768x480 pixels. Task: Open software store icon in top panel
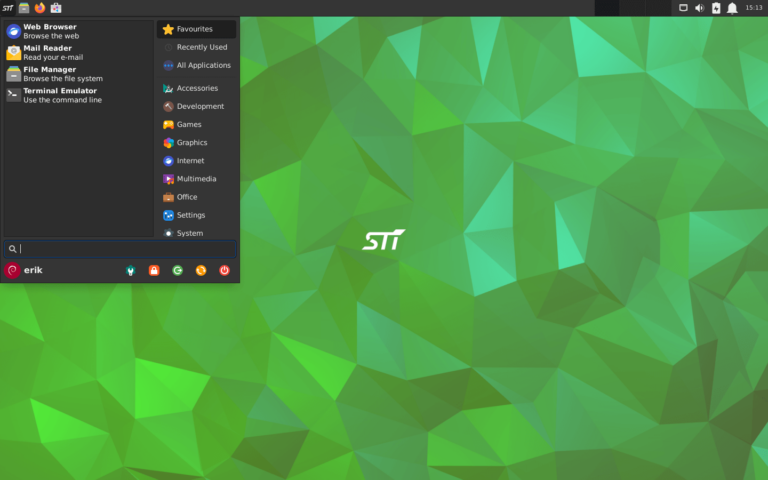[x=56, y=8]
